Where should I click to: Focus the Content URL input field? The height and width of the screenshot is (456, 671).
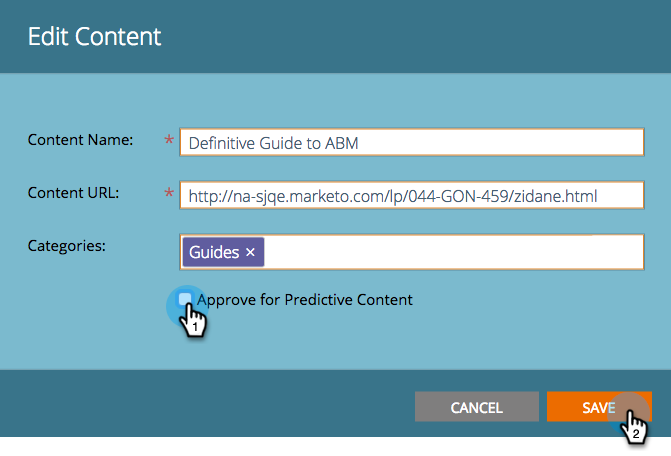coord(412,195)
